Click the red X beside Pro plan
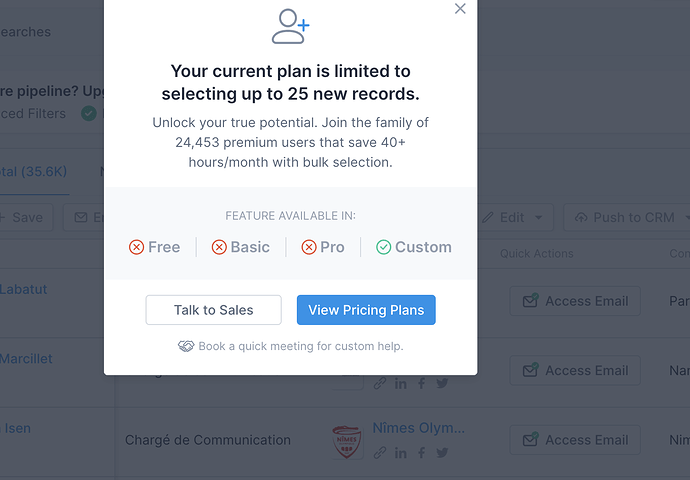 (x=309, y=247)
